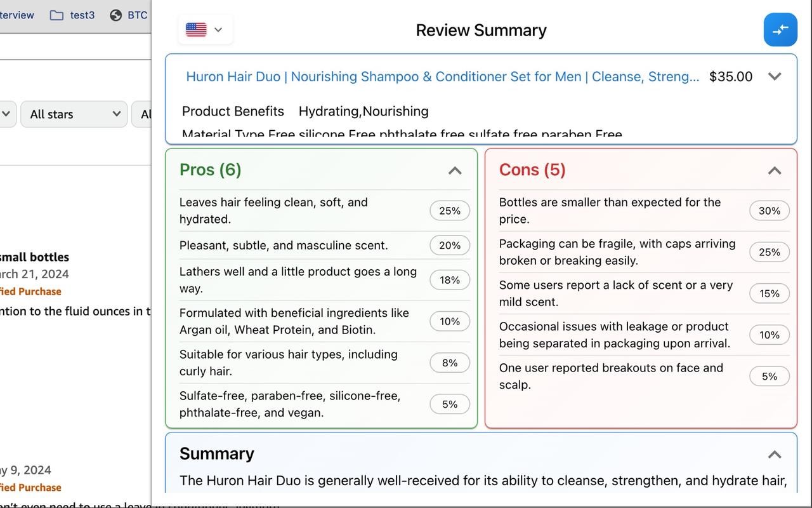Click the US flag icon
Viewport: 812px width, 508px height.
pyautogui.click(x=196, y=30)
